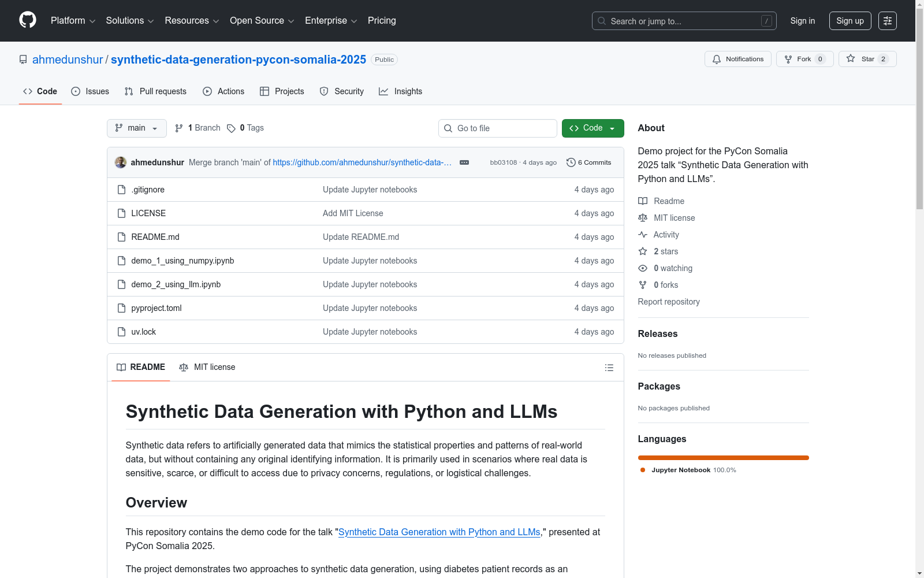
Task: Click the star icon beside 2 stars
Action: click(x=643, y=251)
